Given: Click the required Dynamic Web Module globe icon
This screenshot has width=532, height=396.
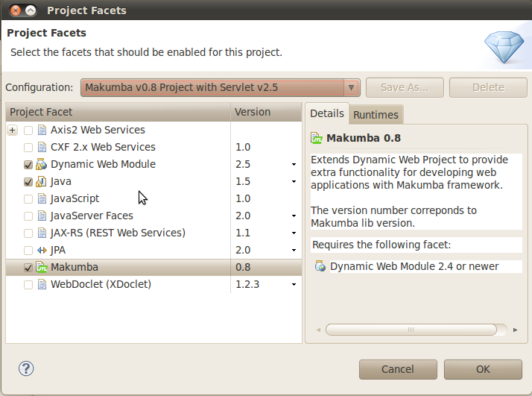Looking at the screenshot, I should click(x=320, y=266).
